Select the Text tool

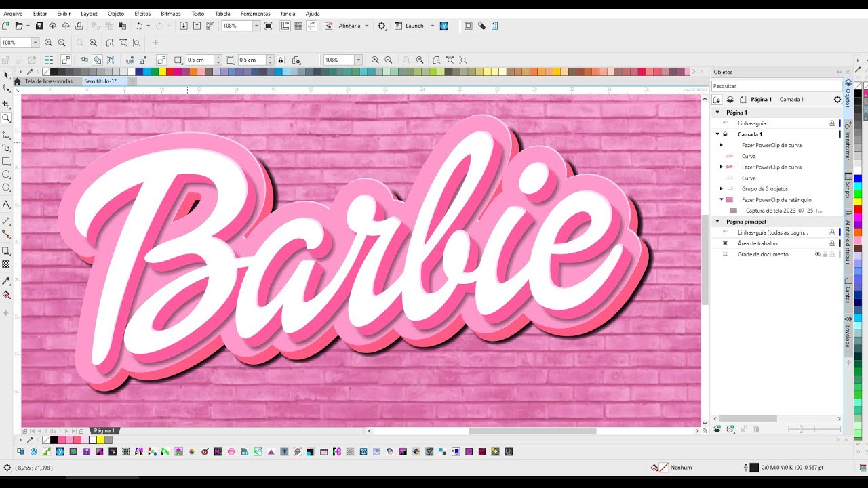coord(6,204)
